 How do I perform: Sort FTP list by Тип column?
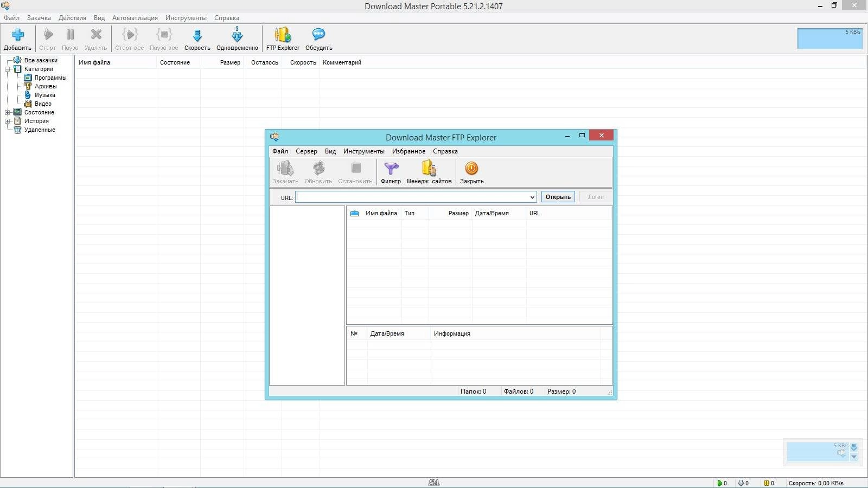point(415,213)
